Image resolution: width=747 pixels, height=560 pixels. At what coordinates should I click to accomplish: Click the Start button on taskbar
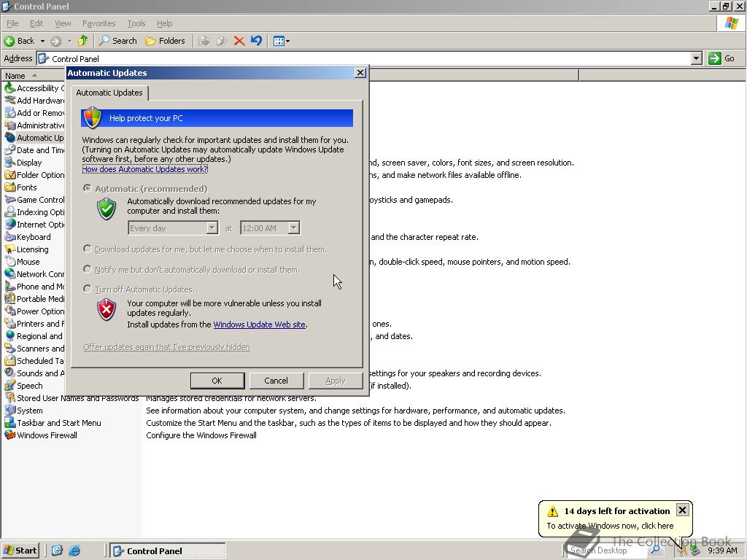click(20, 551)
